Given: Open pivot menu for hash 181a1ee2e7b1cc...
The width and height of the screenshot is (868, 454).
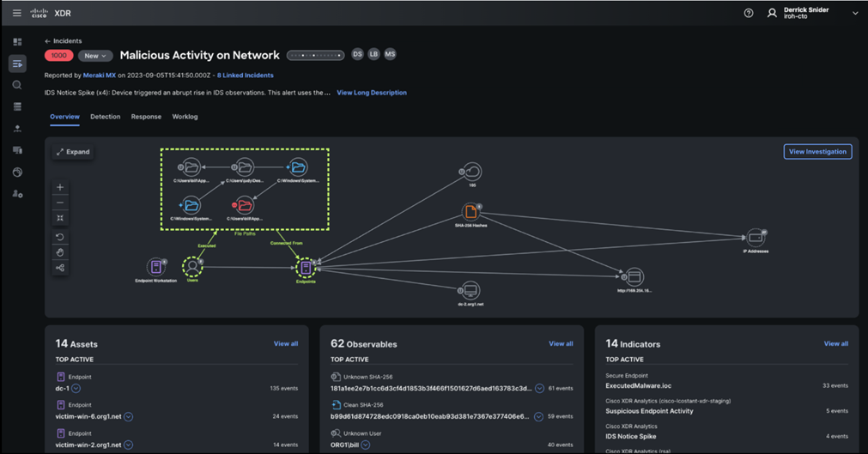Looking at the screenshot, I should [539, 389].
